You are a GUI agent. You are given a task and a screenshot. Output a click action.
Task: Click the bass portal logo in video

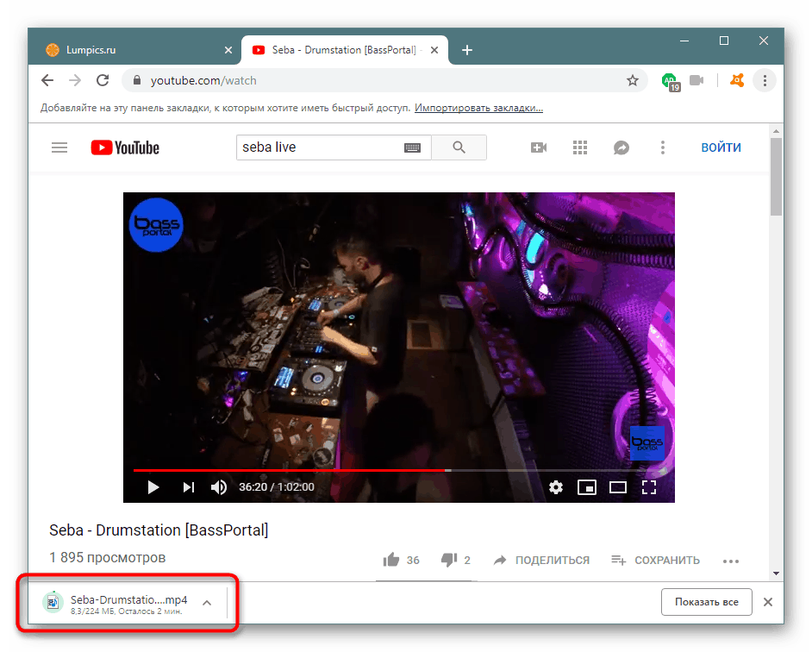(155, 224)
